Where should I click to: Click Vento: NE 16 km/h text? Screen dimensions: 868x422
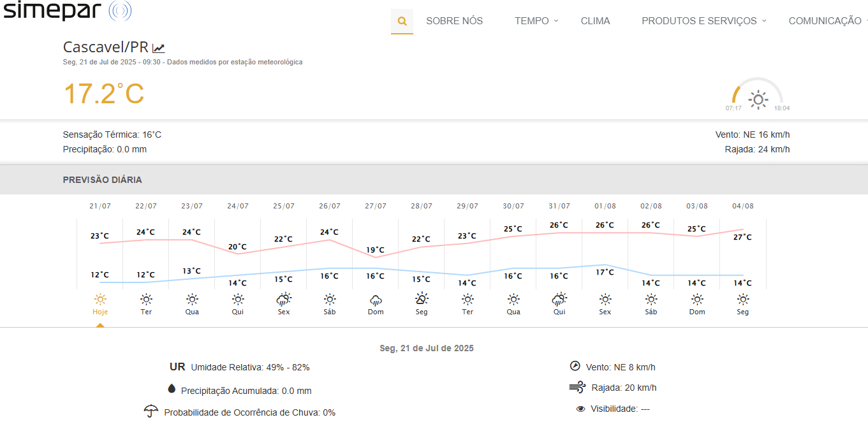coord(753,135)
